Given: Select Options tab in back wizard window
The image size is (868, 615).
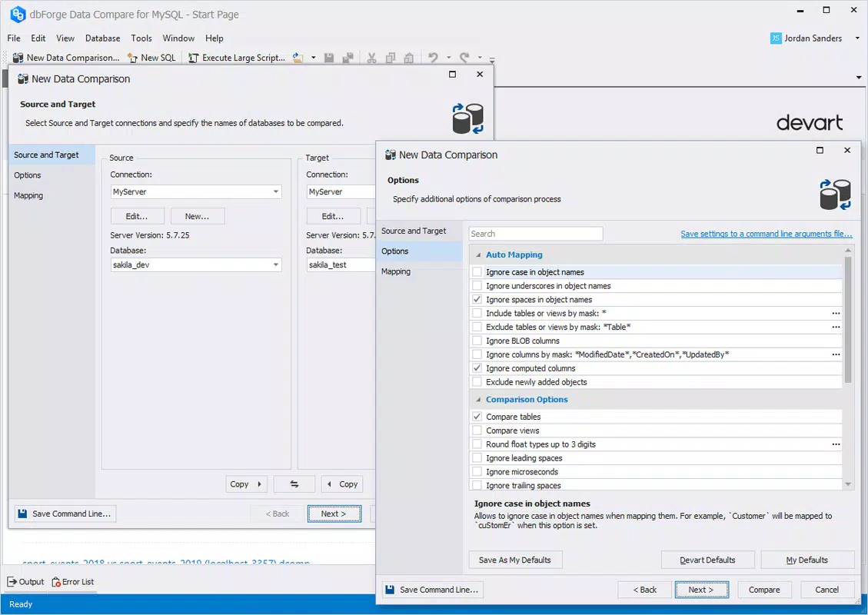Looking at the screenshot, I should 52,175.
